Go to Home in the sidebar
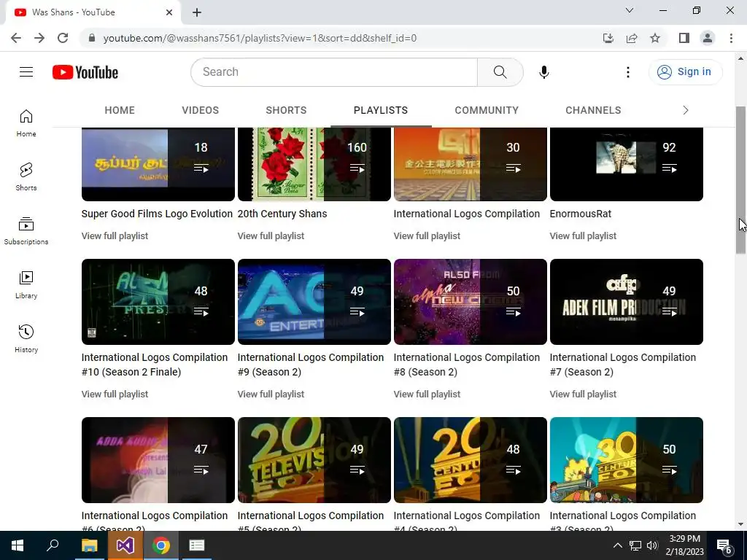 coord(26,122)
